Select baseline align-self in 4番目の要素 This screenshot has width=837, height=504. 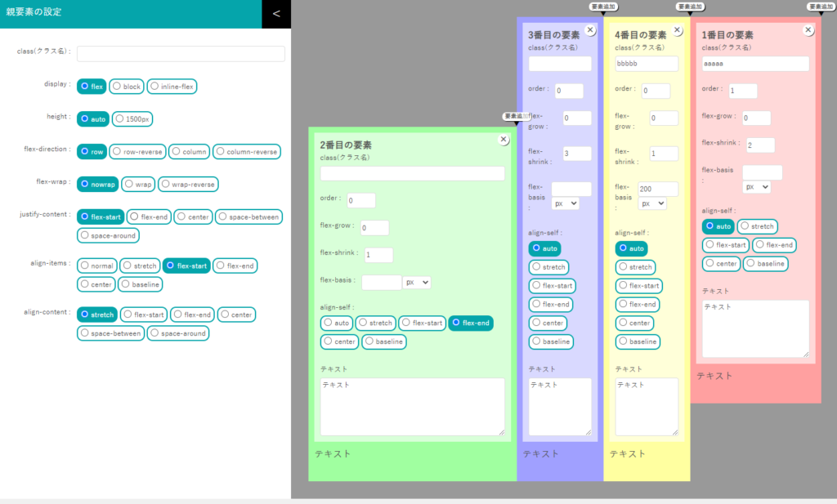637,341
